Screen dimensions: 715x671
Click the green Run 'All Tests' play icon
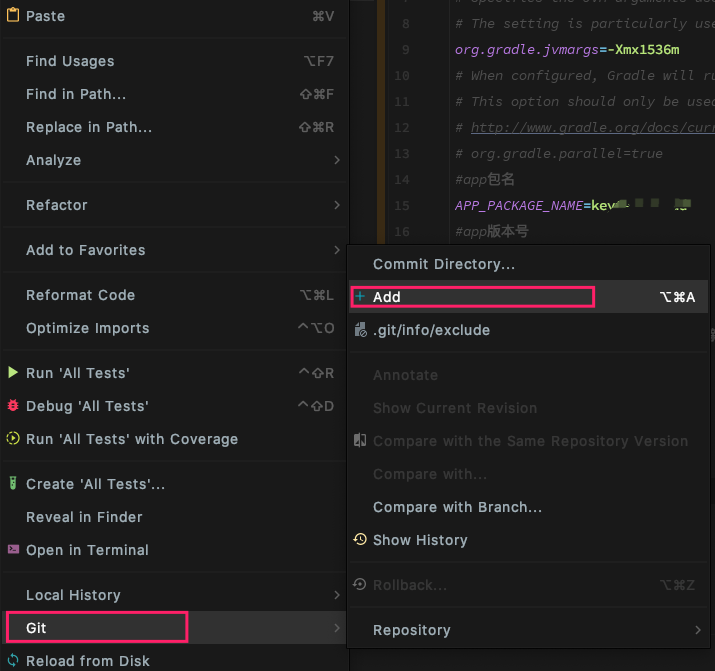pyautogui.click(x=13, y=373)
